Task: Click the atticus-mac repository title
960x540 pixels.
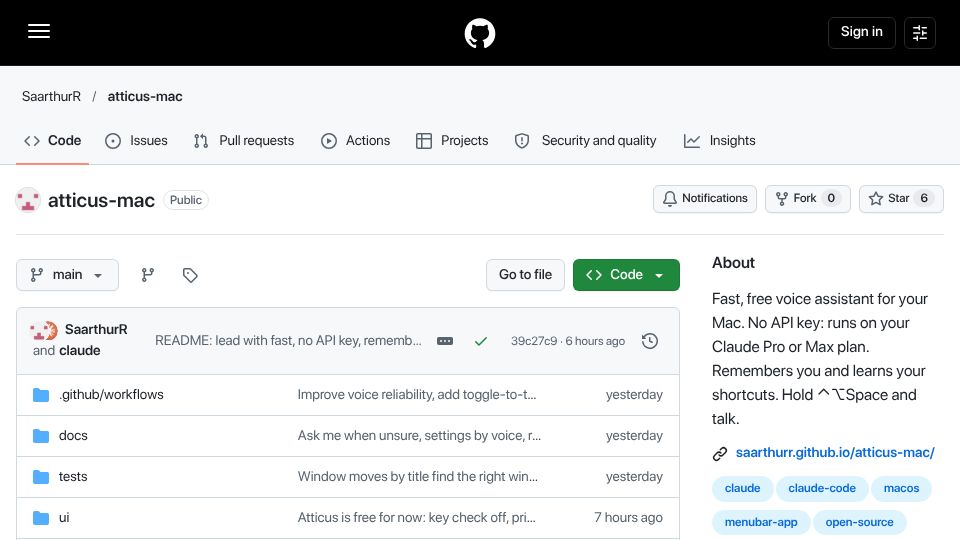Action: (102, 200)
